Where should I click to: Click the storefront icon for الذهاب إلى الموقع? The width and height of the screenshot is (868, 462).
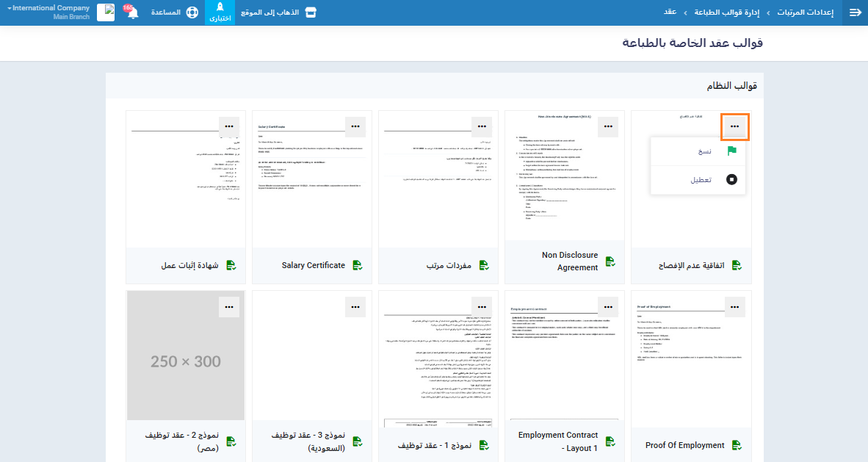pyautogui.click(x=311, y=12)
